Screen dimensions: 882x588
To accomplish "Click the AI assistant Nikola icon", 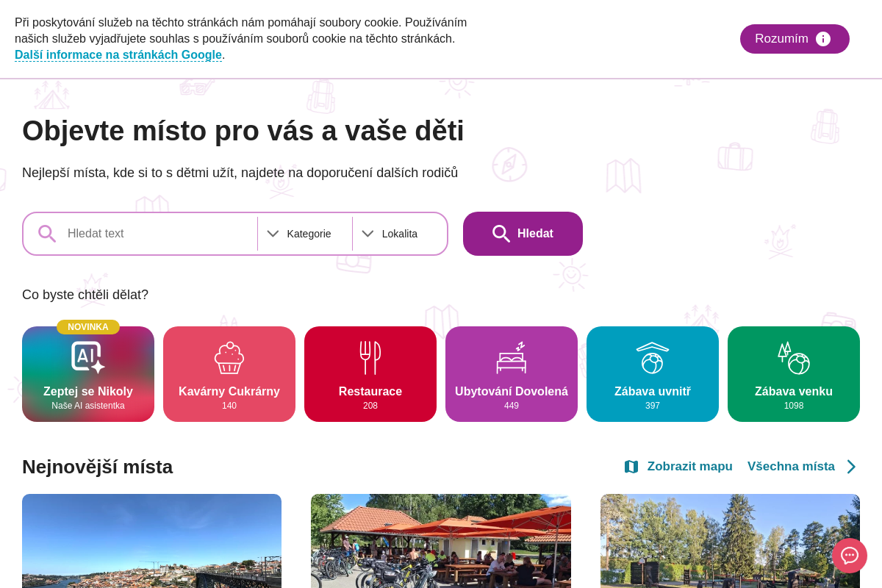I will (x=88, y=357).
